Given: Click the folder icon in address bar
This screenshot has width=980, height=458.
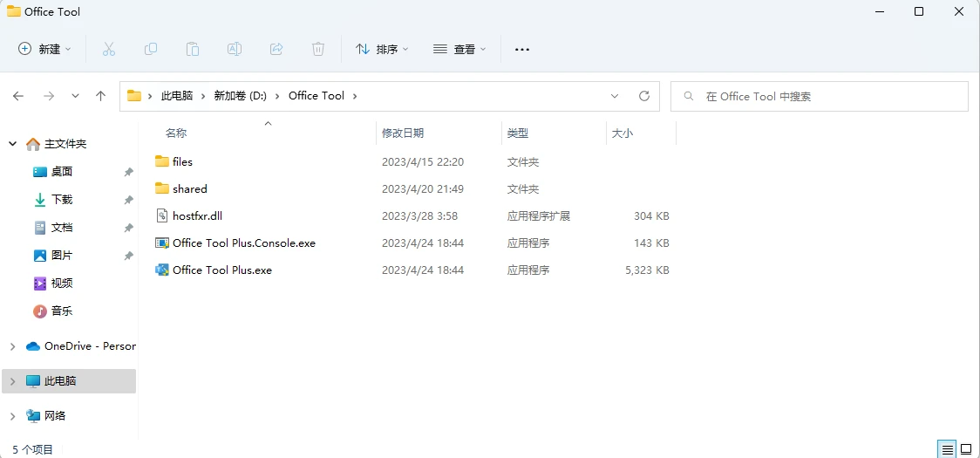Looking at the screenshot, I should point(133,96).
